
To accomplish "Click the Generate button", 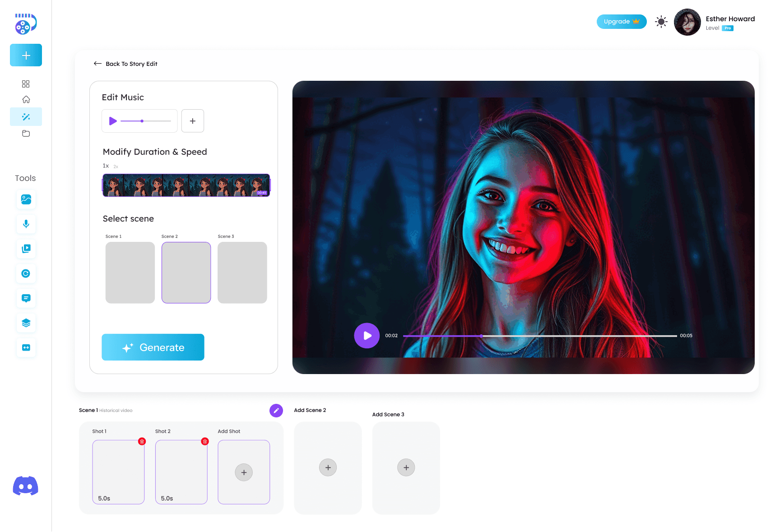I will [x=153, y=347].
